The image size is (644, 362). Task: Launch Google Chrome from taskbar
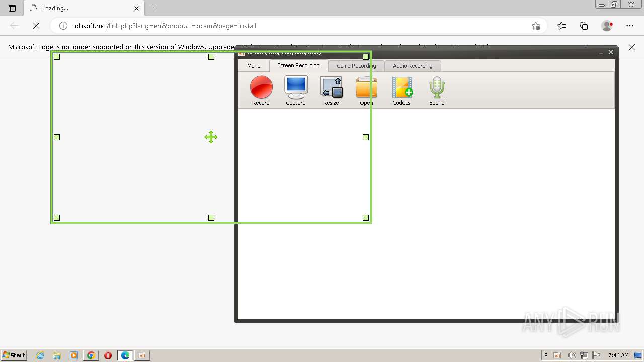pos(91,355)
